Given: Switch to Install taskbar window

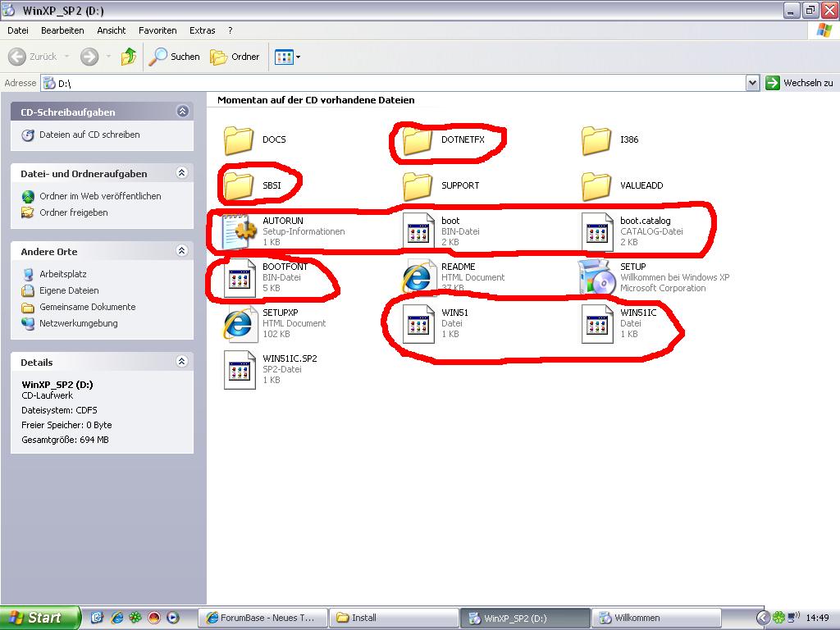Looking at the screenshot, I should (393, 618).
